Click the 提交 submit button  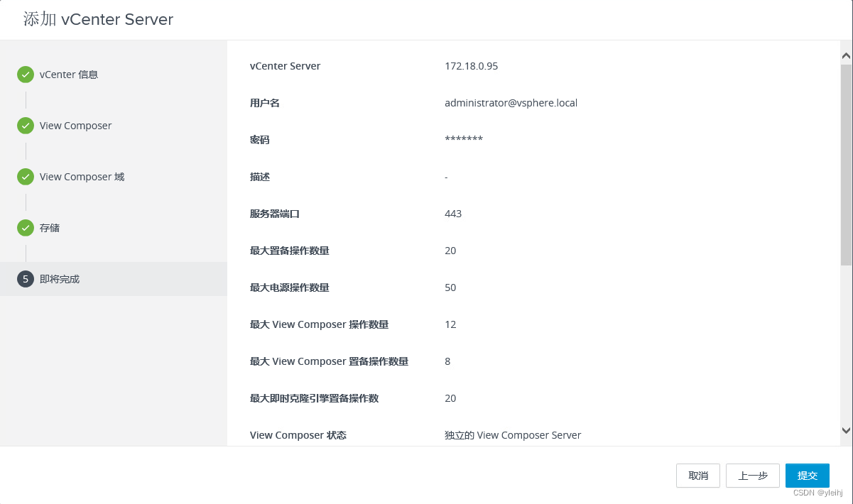point(808,476)
